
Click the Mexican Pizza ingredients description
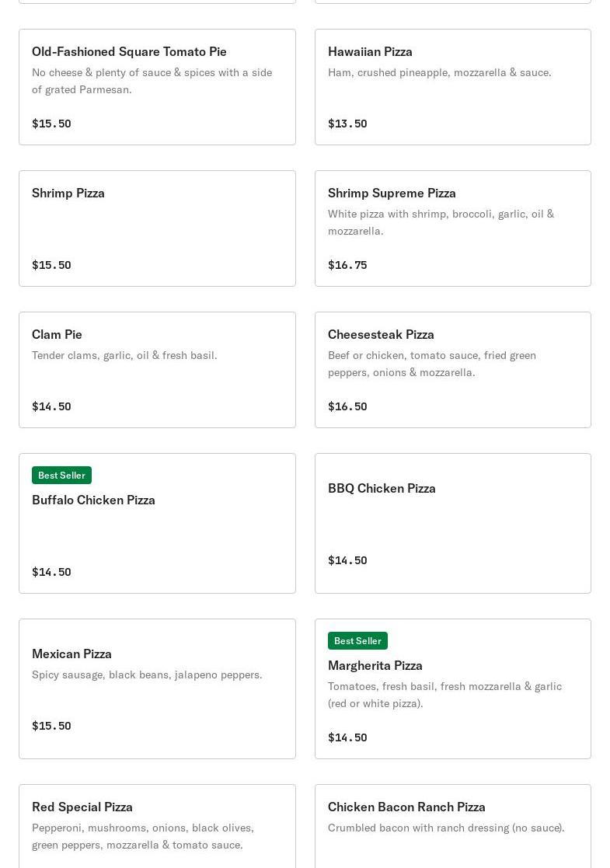click(x=147, y=675)
